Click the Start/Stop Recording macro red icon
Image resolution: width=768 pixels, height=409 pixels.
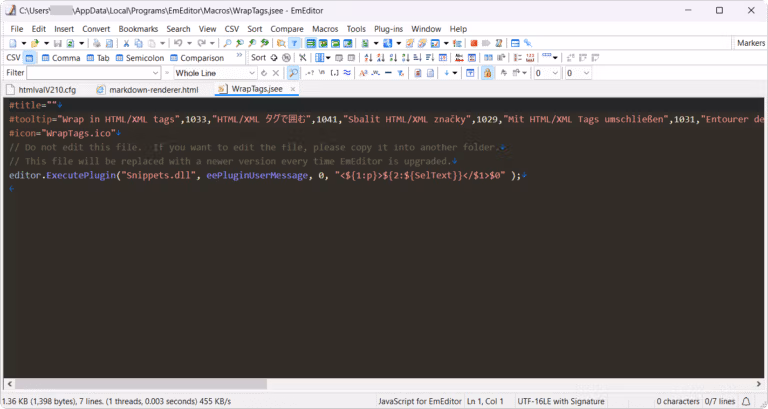(x=474, y=43)
